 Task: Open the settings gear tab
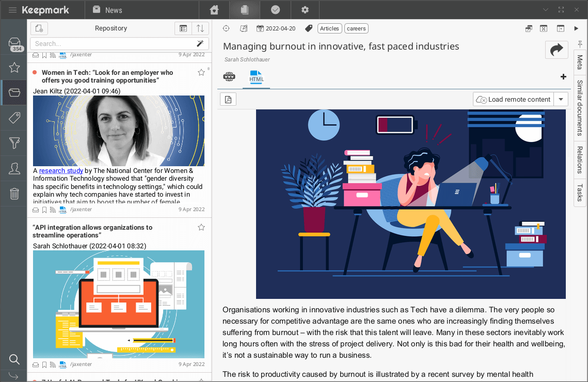coord(305,10)
